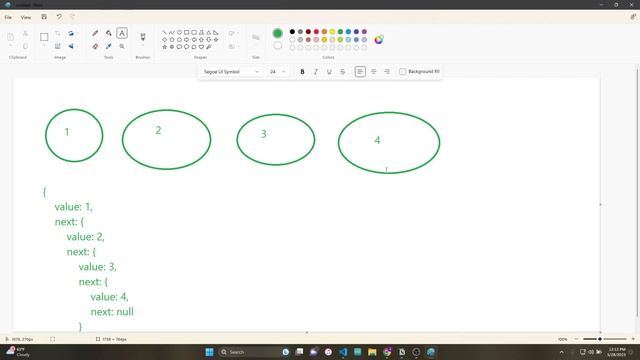Image resolution: width=640 pixels, height=360 pixels.
Task: Toggle Underline text formatting
Action: 329,72
